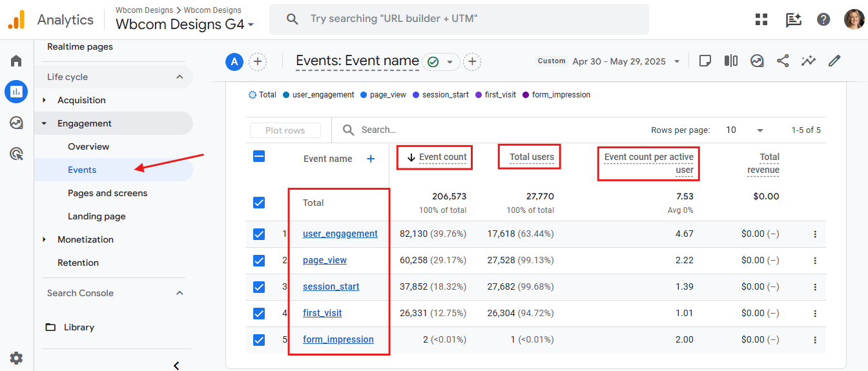This screenshot has height=371, width=868.
Task: Open row menu for first_visit
Action: click(x=815, y=314)
